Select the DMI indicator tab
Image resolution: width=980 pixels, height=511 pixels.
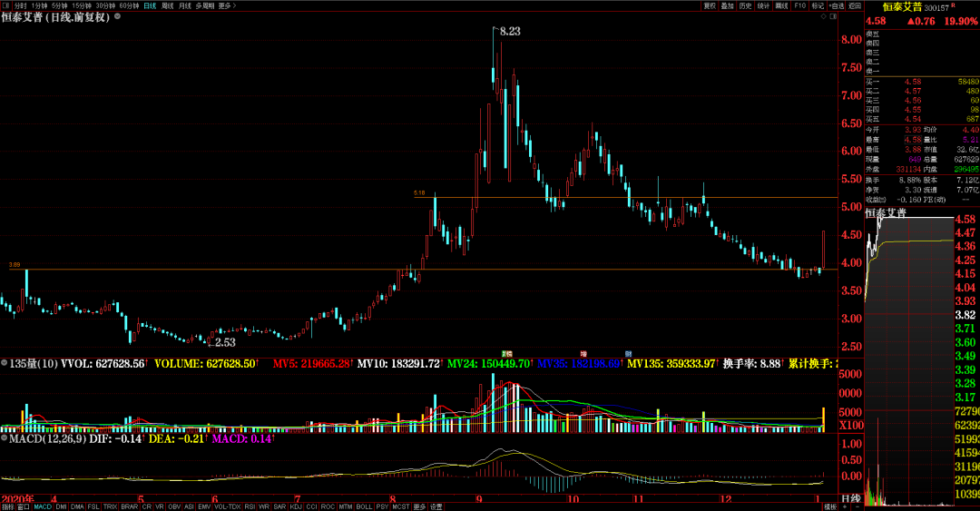click(62, 506)
